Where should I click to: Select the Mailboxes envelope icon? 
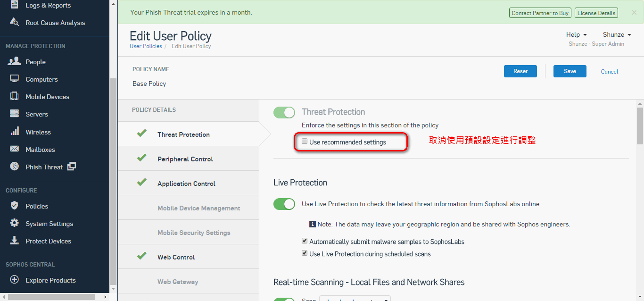pos(15,149)
